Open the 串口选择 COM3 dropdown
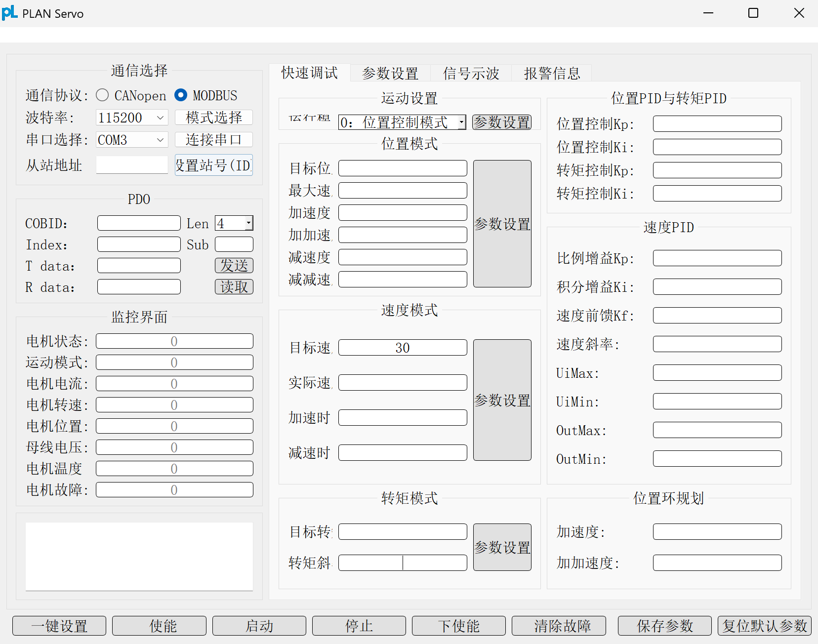 coord(132,140)
